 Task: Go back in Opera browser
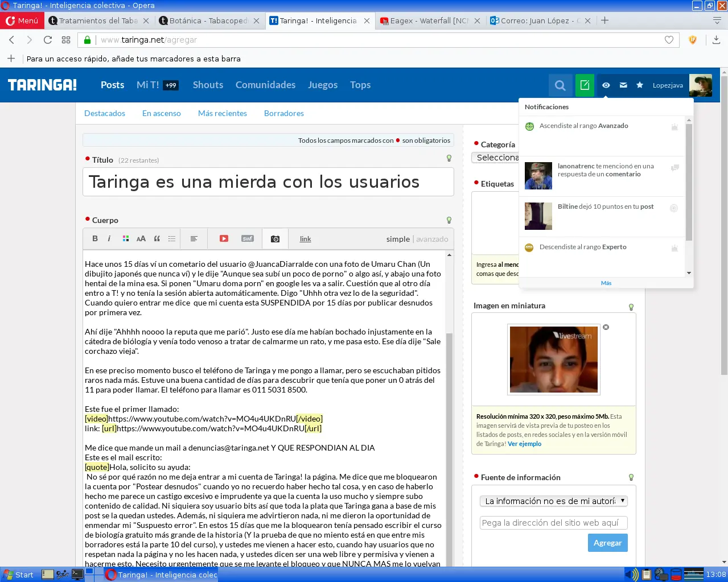[x=11, y=40]
